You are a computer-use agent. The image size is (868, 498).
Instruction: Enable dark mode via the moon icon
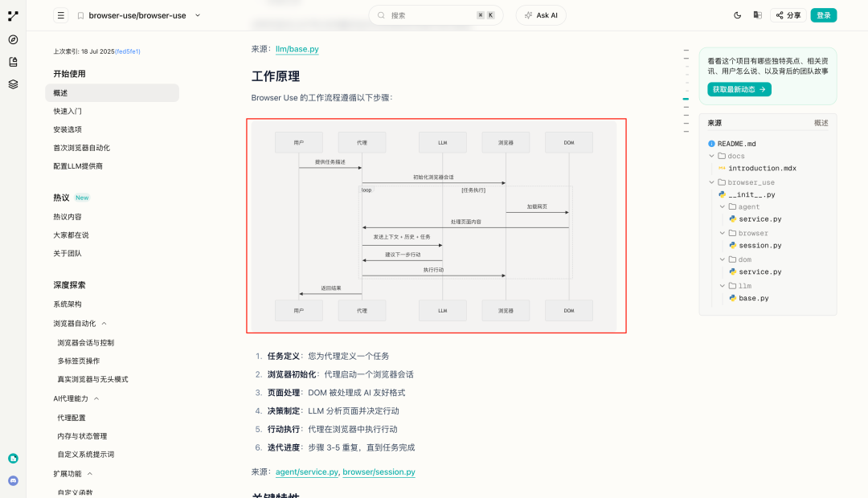pos(736,14)
